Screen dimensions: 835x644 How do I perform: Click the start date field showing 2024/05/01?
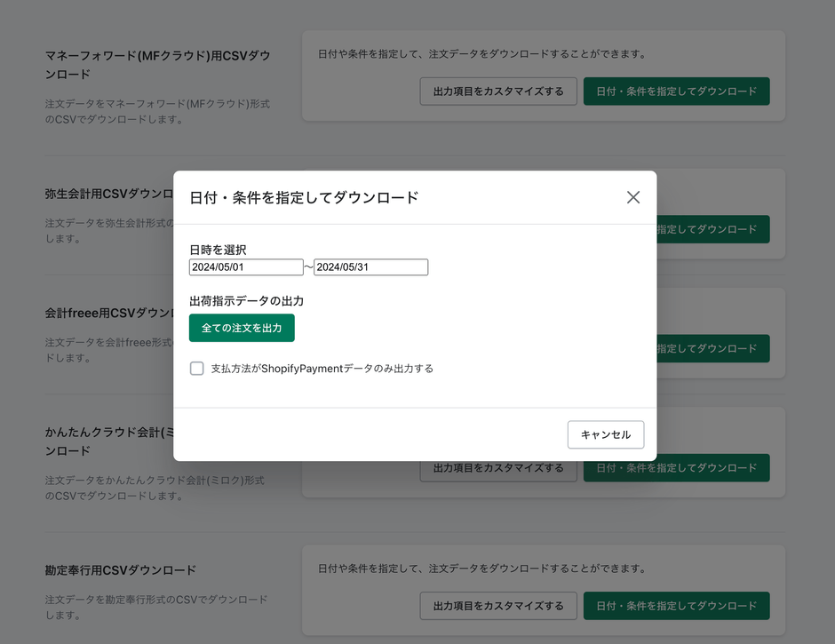point(246,266)
